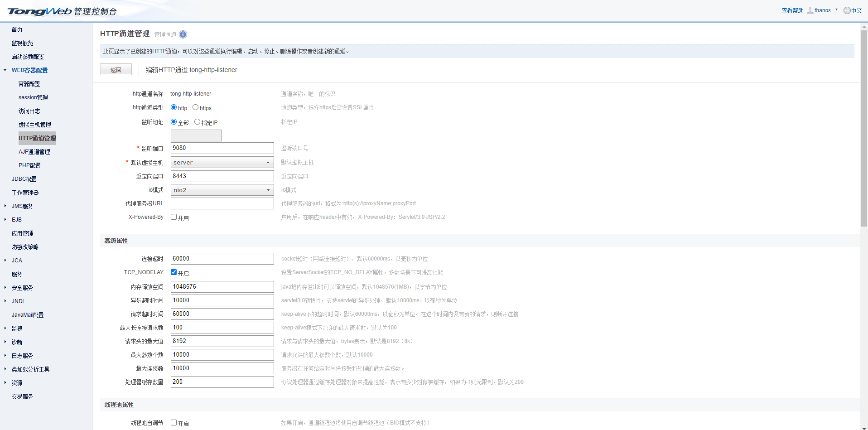
Task: Click the thanos user avatar icon
Action: tap(810, 10)
